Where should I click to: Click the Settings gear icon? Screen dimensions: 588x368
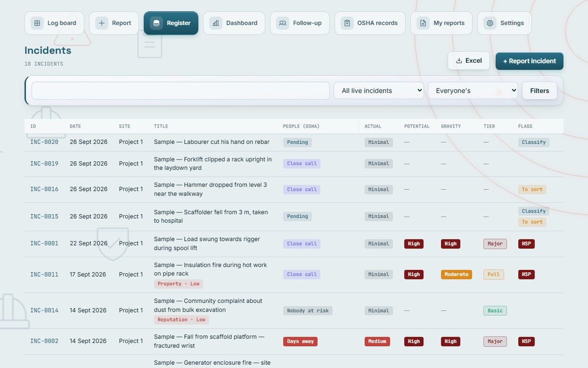click(x=490, y=23)
